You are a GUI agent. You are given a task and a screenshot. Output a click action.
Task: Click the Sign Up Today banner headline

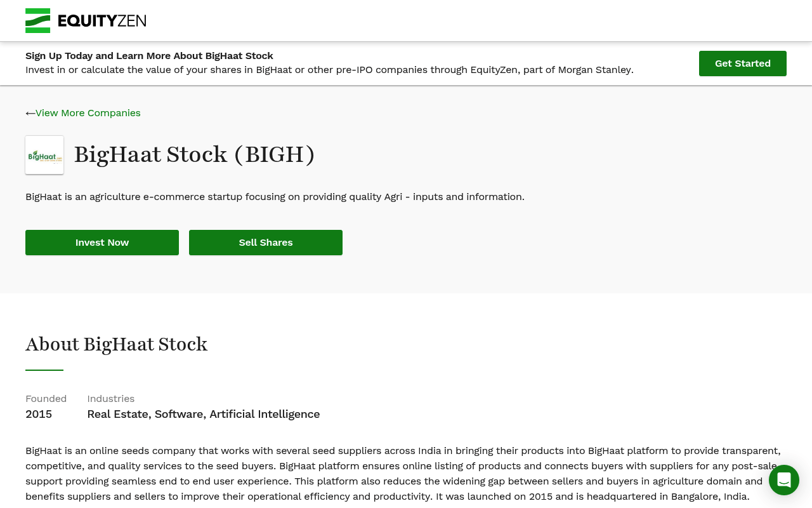pos(149,56)
